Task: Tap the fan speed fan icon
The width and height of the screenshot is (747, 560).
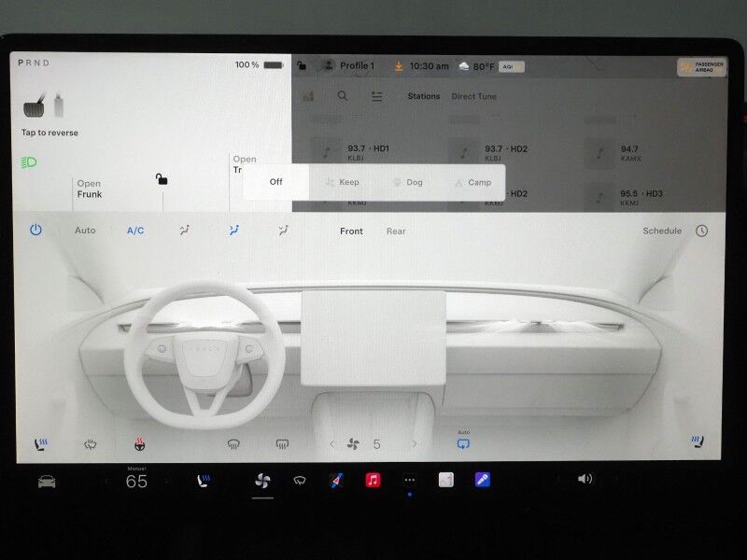Action: pos(354,444)
